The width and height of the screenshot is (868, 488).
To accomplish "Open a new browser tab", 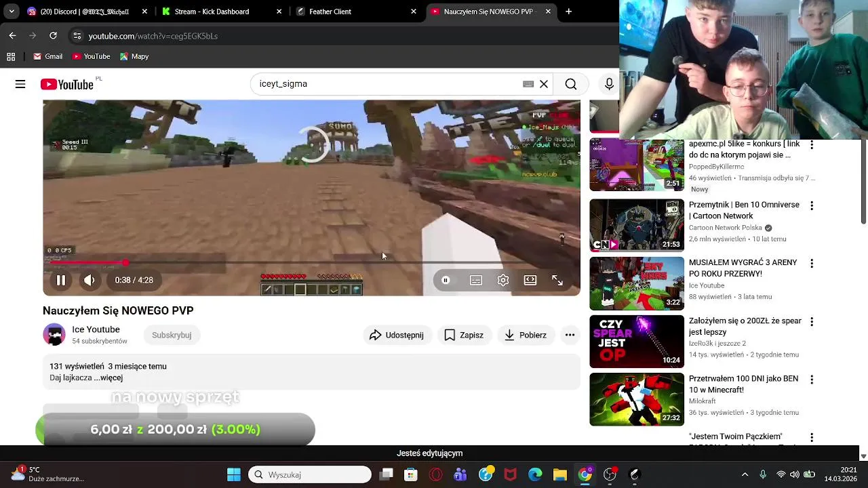I will coord(568,12).
